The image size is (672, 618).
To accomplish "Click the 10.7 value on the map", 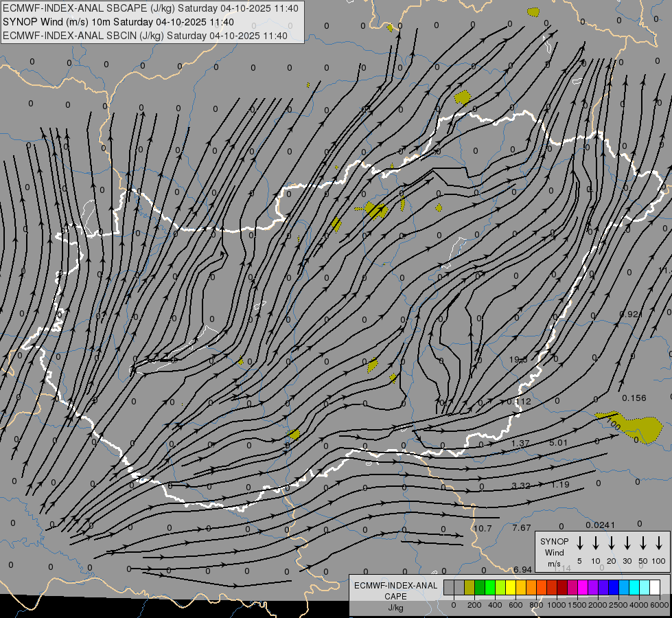I will (x=483, y=528).
